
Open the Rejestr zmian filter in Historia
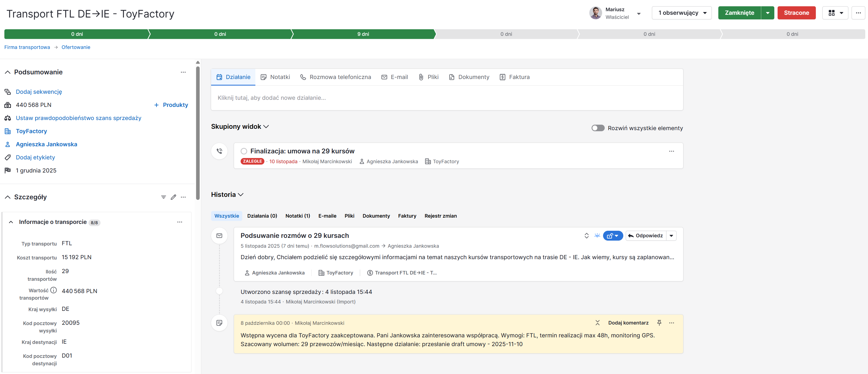pos(440,216)
